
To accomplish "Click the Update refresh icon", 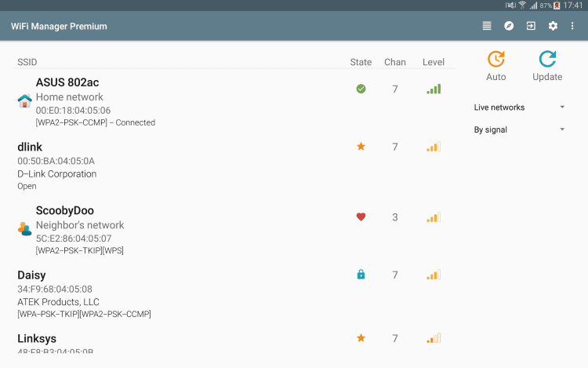I will (x=547, y=60).
